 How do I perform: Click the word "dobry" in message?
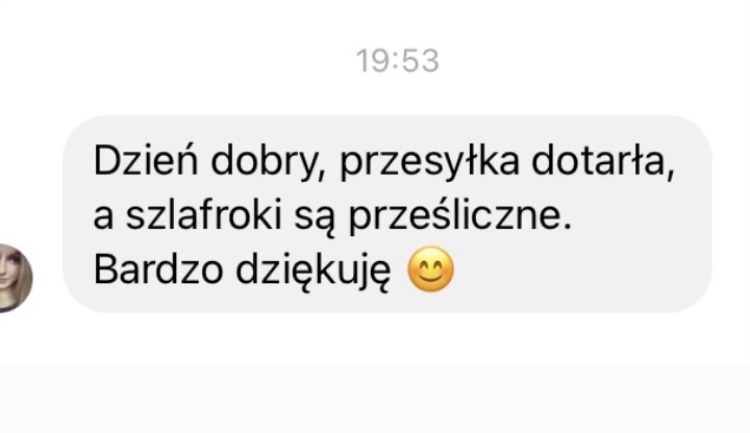(263, 162)
